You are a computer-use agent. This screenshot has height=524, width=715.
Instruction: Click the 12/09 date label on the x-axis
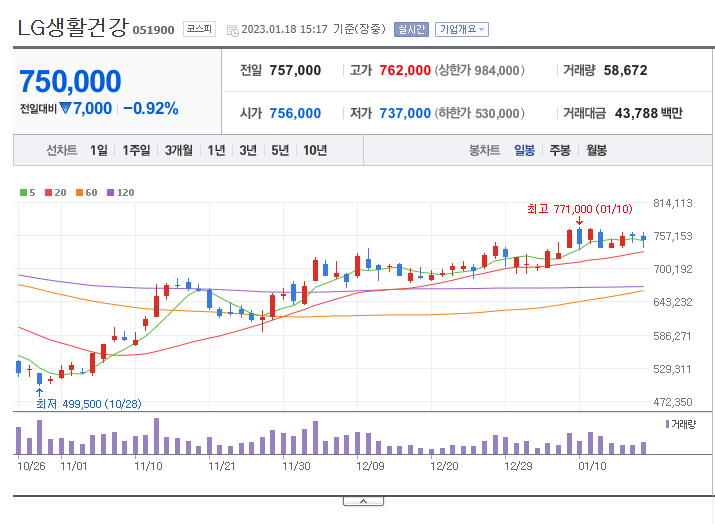370,466
